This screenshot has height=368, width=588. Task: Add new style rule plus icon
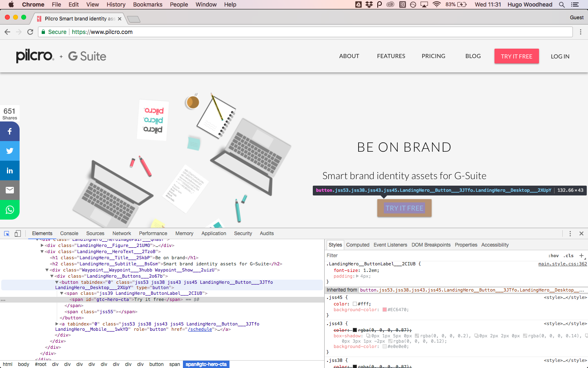581,256
